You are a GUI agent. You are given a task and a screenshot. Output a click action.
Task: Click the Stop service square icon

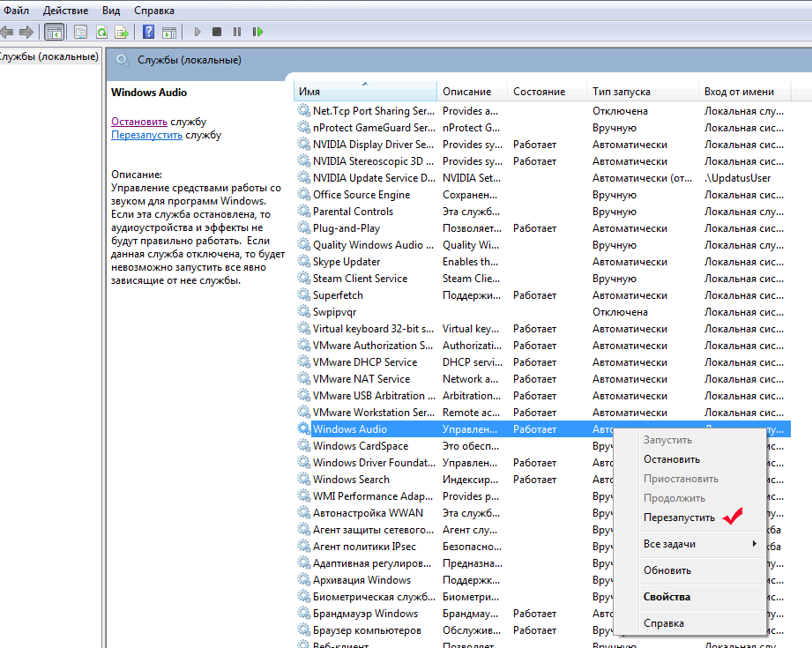pos(217,32)
